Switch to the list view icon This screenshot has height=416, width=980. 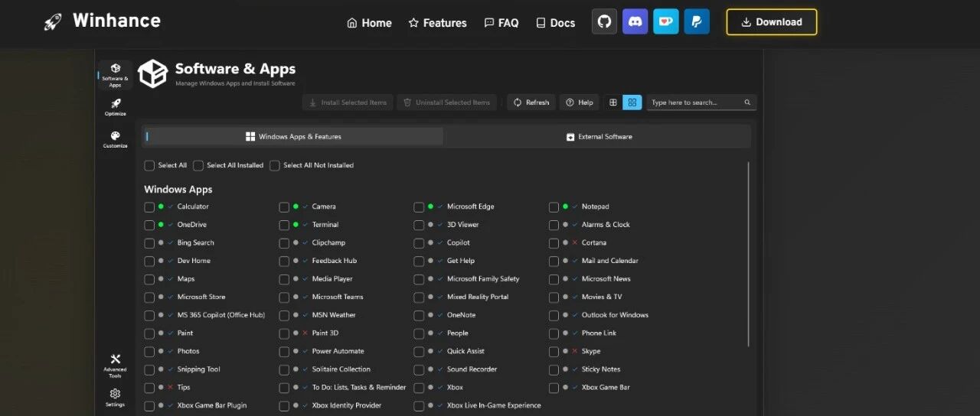612,102
